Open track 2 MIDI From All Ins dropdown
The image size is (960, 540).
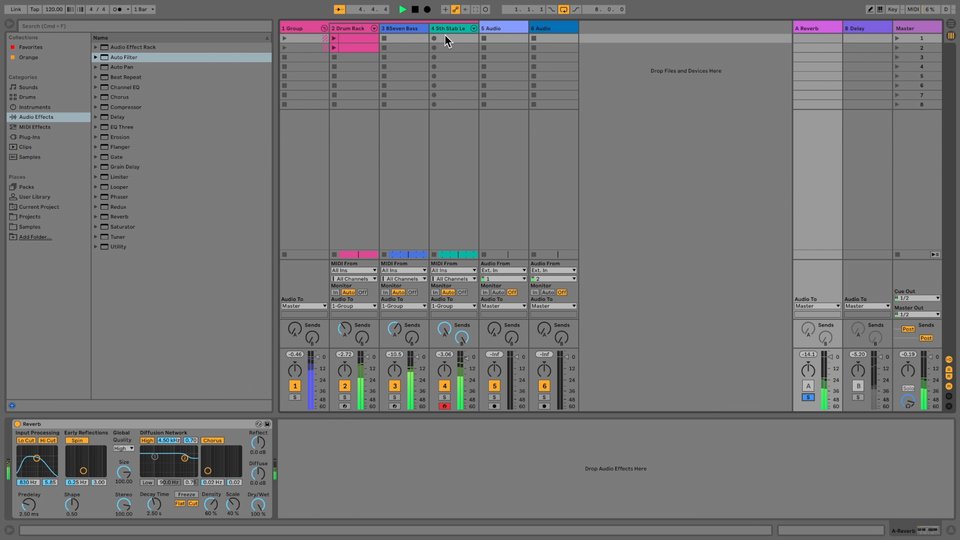click(353, 270)
